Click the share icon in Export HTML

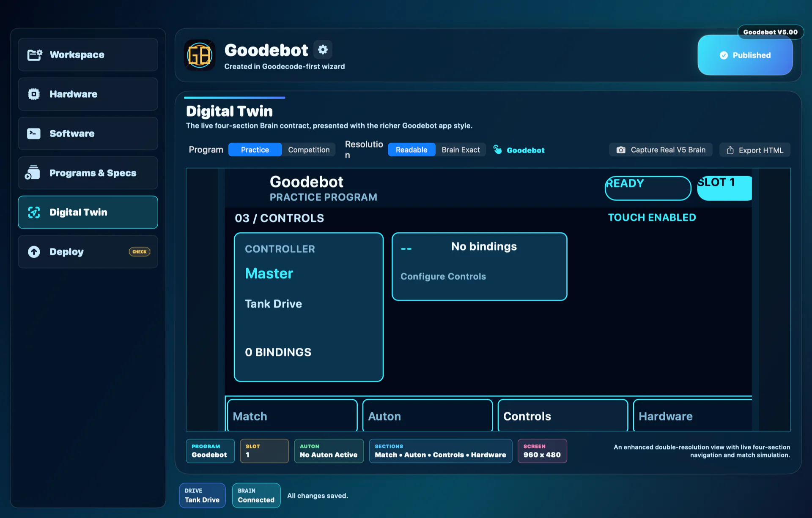pyautogui.click(x=730, y=150)
